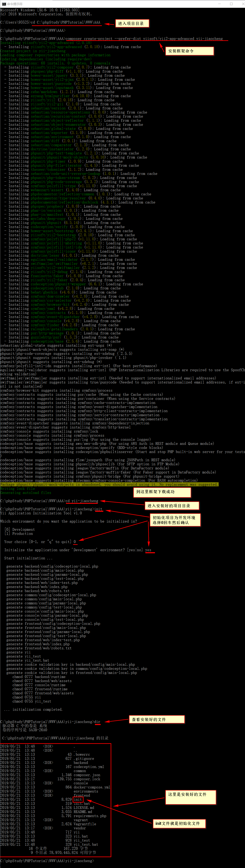
Task: Click 'Vagrantfile' in the directory listing
Action: point(85,824)
